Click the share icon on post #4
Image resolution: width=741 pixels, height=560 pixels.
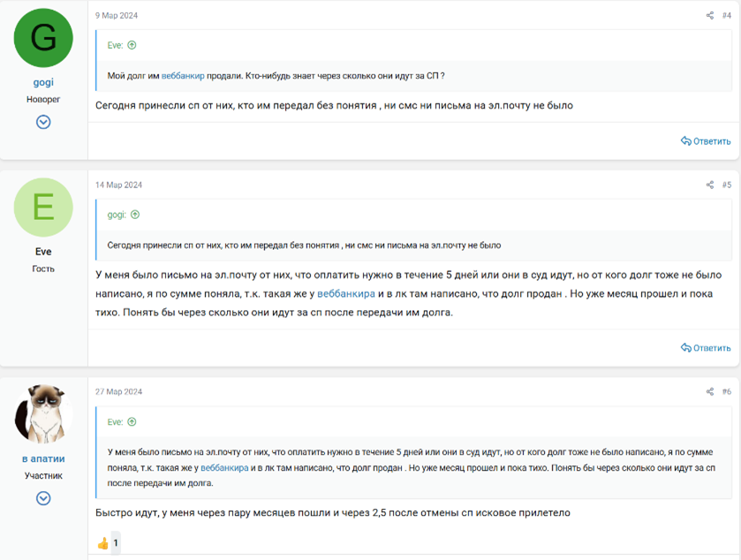(x=709, y=16)
